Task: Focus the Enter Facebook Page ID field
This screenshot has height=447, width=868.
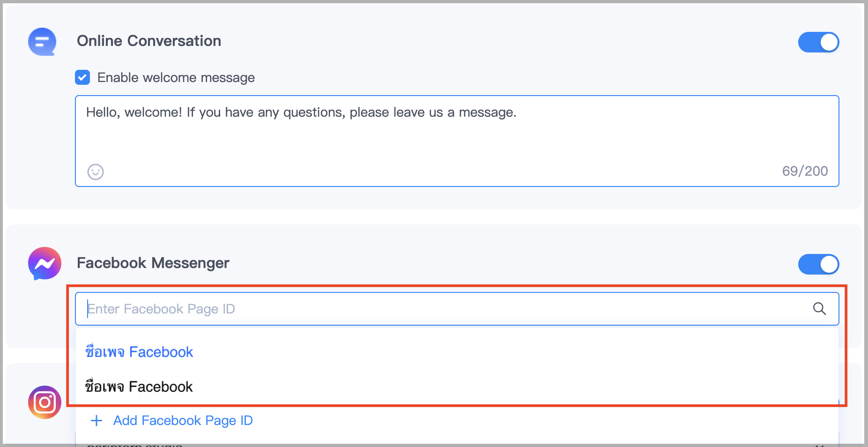Action: point(457,309)
